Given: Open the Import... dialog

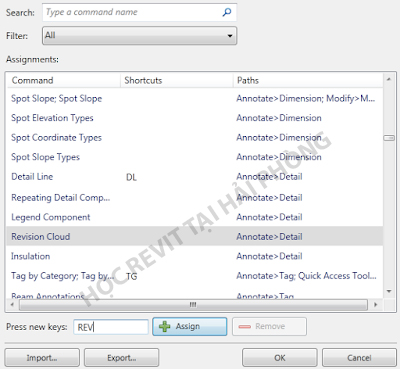Looking at the screenshot, I should [42, 358].
